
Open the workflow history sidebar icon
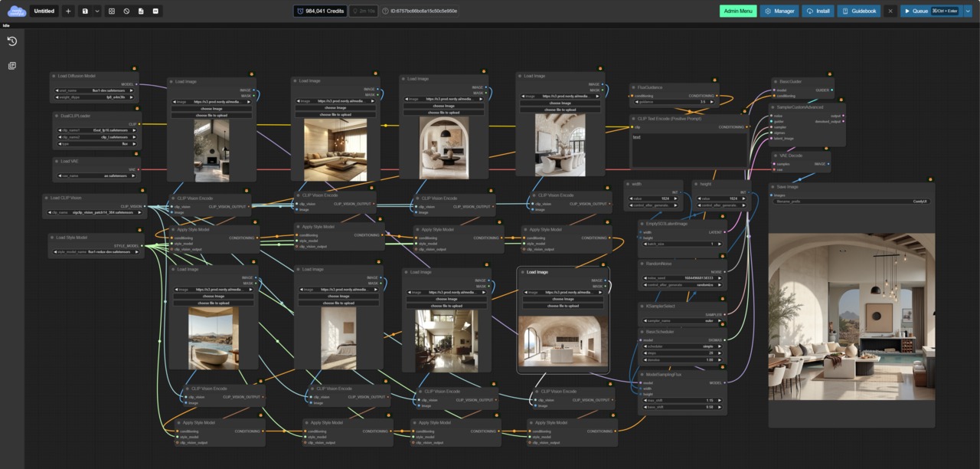pos(12,41)
